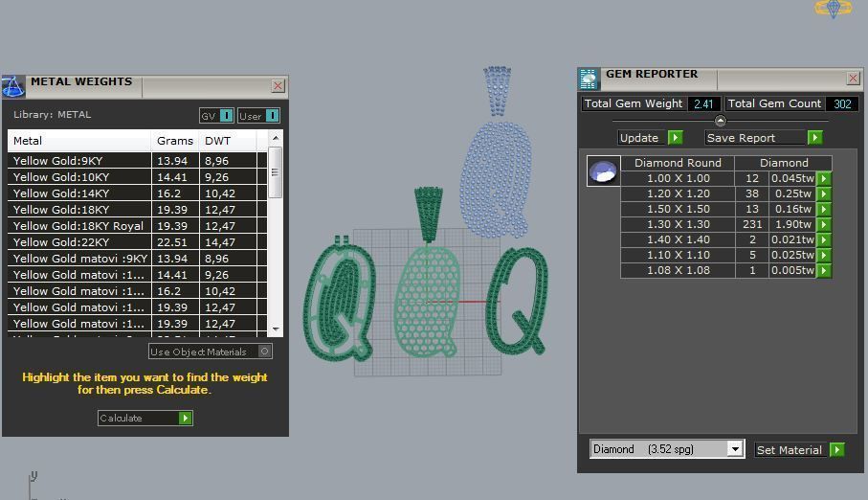868x500 pixels.
Task: Click the Diamond column header in Gem Reporter
Action: pos(783,163)
